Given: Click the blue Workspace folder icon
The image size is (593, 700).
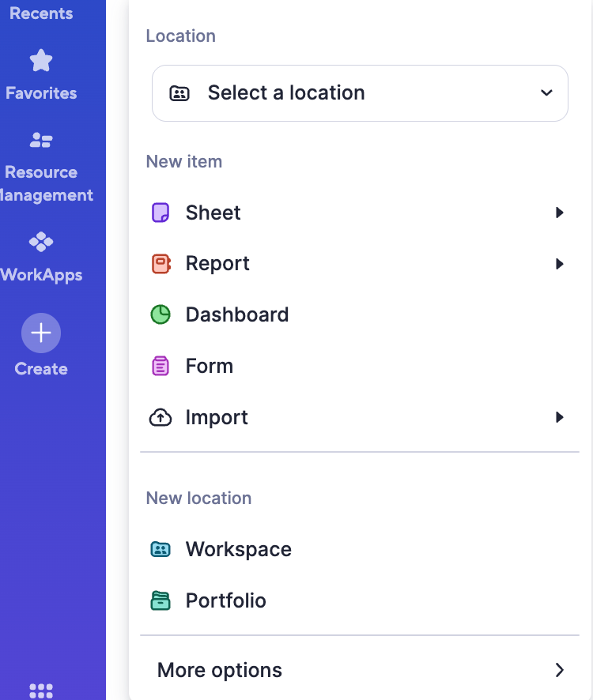Looking at the screenshot, I should [x=161, y=549].
